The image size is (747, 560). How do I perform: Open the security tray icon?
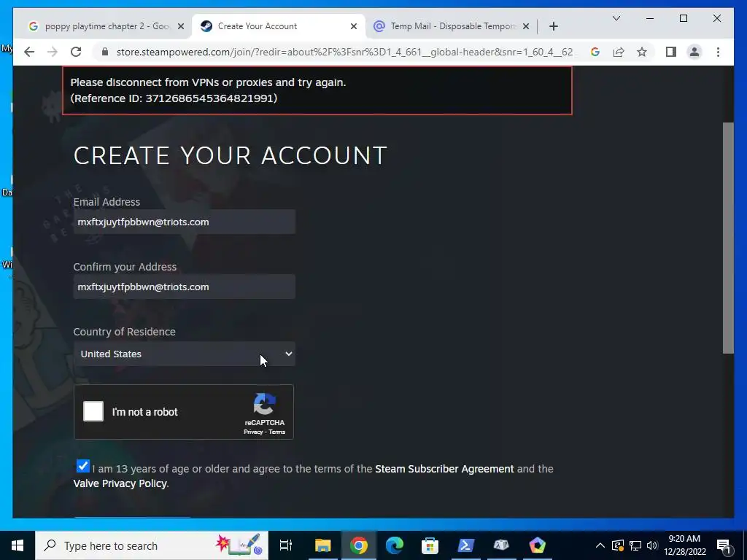tap(617, 545)
